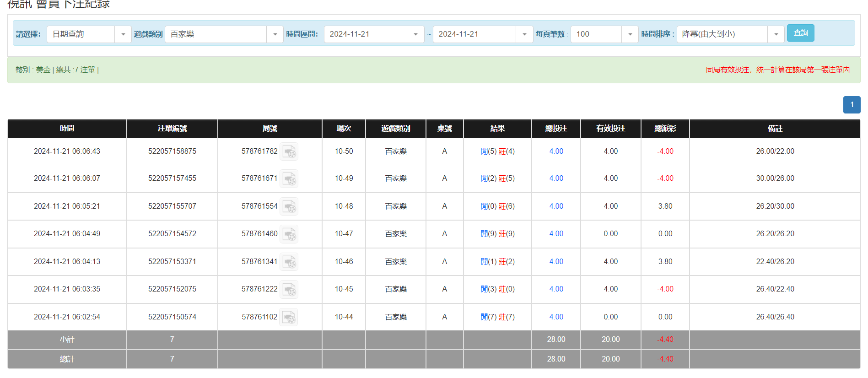Open the 降冪(由大到小) sort order dropdown

tap(776, 34)
